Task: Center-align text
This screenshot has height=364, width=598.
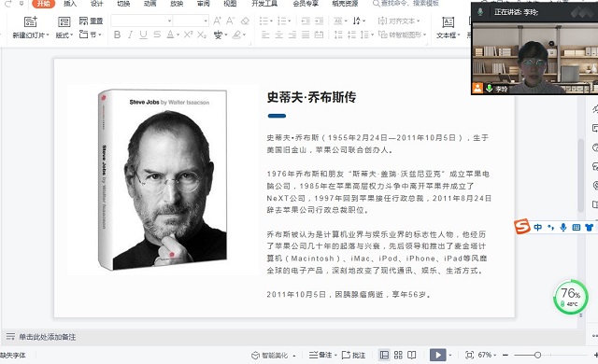Action: (278, 35)
